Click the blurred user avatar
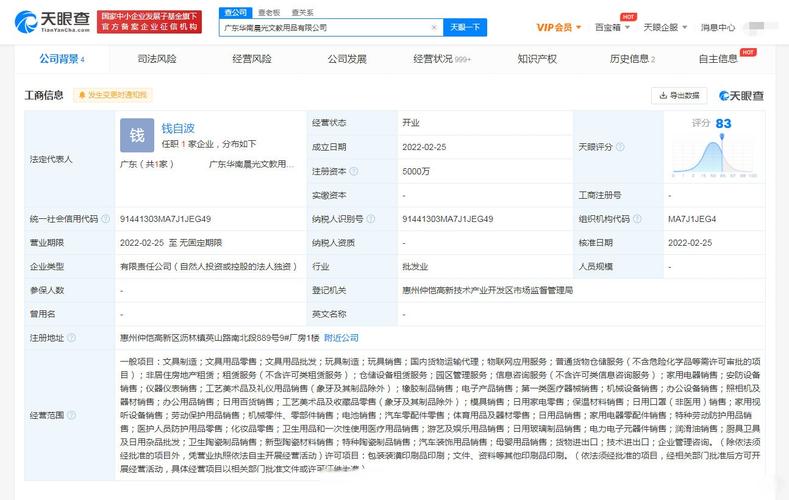Screen dimensions: 789x500 (x=757, y=27)
